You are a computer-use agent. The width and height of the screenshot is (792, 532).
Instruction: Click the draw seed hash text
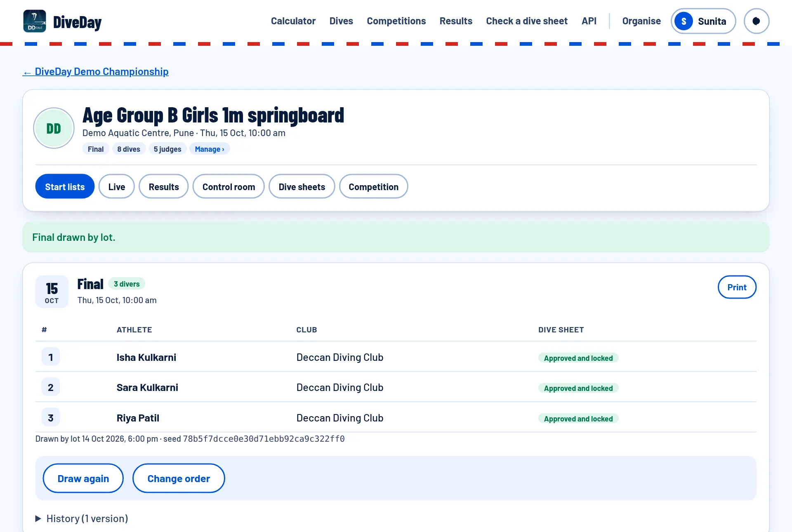coord(264,439)
